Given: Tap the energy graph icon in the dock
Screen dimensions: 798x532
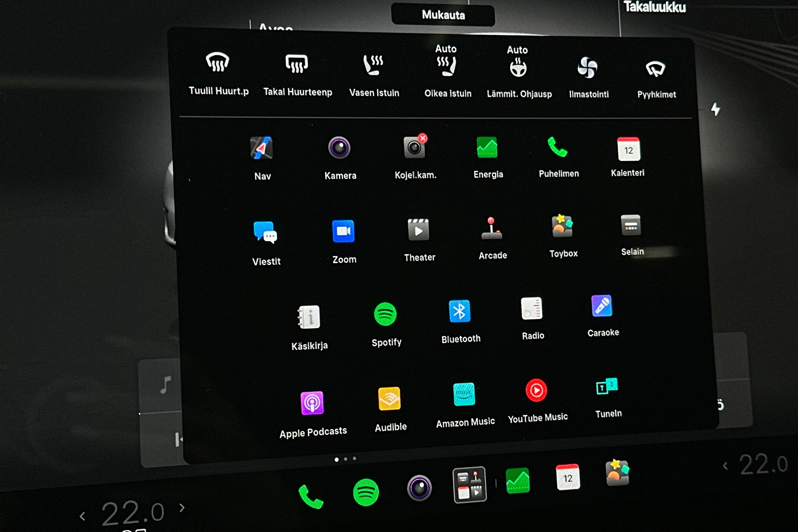Looking at the screenshot, I should [x=518, y=480].
